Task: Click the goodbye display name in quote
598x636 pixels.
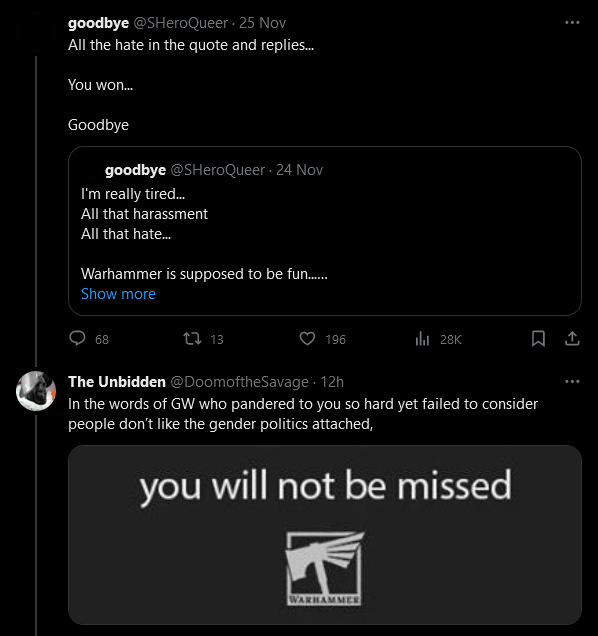Action: click(136, 170)
